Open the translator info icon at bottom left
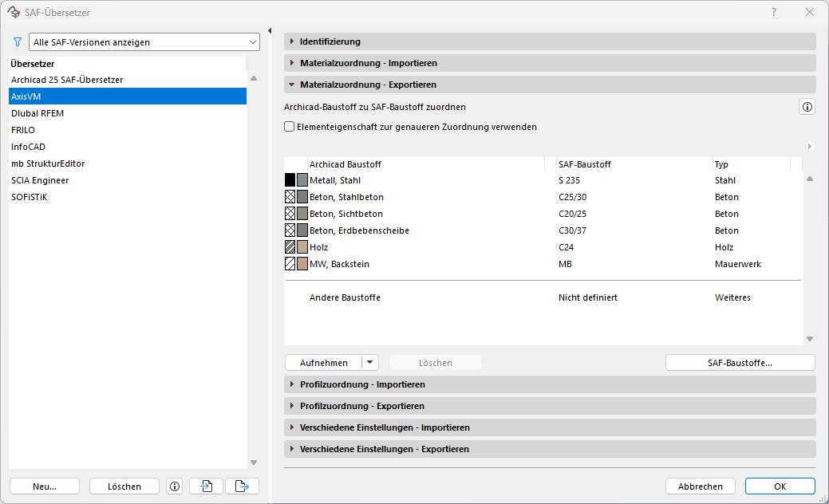This screenshot has height=504, width=829. [x=175, y=486]
